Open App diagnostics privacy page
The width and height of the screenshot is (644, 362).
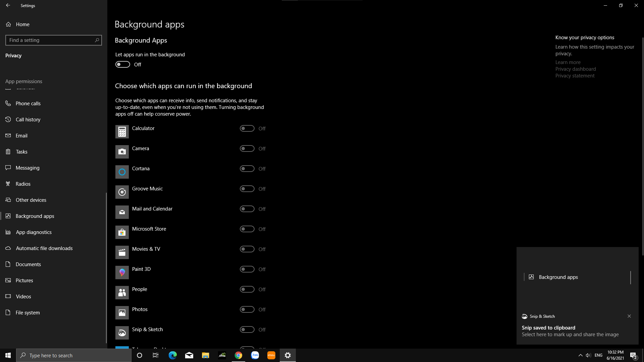click(34, 232)
